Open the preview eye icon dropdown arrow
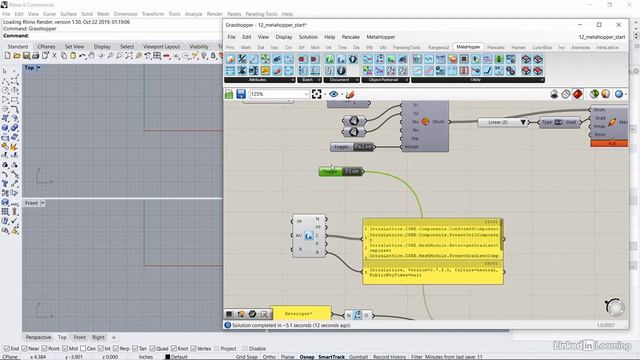 click(x=342, y=94)
